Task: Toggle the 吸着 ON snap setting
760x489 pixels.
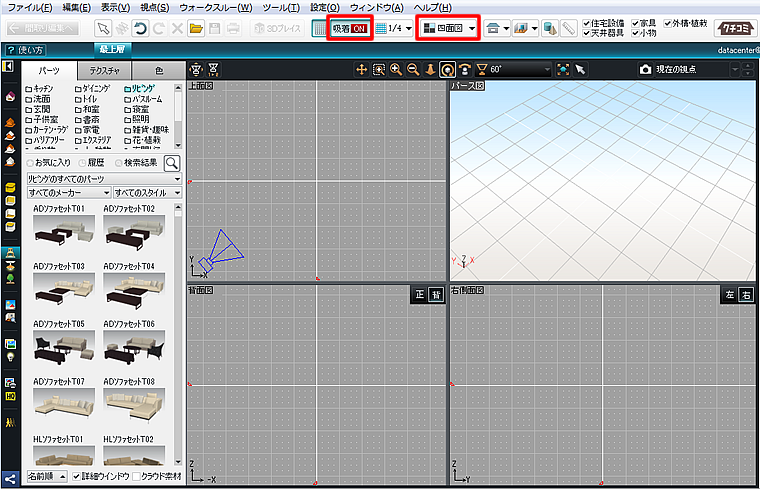Action: pos(350,29)
